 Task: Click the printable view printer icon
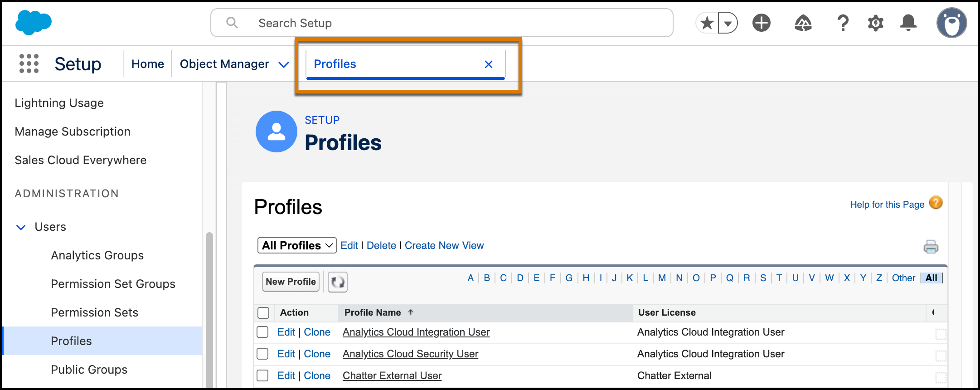tap(931, 246)
